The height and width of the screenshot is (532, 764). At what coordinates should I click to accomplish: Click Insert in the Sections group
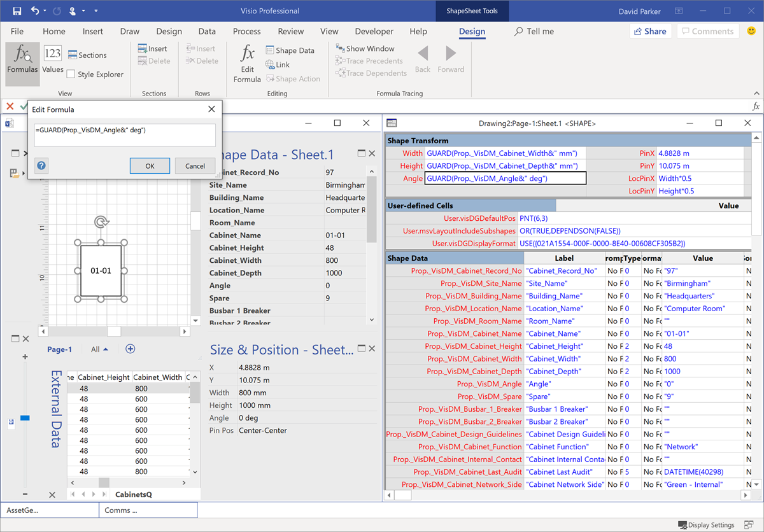[153, 48]
